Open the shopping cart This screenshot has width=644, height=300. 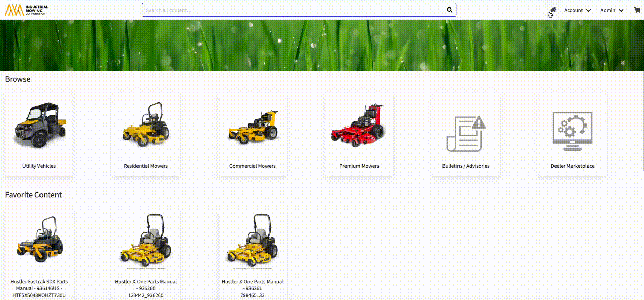[637, 10]
